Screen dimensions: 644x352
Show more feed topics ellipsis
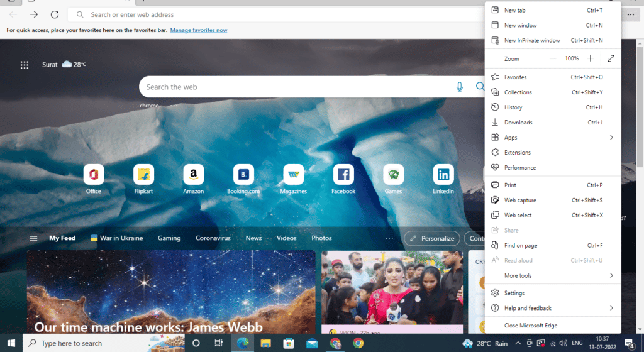(389, 238)
